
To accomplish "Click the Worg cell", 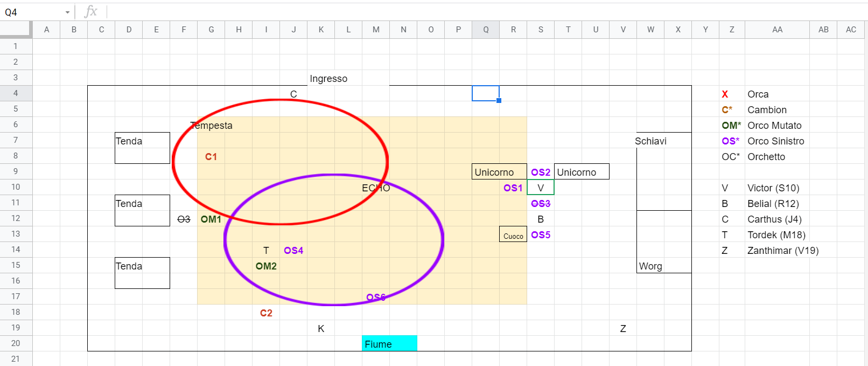I will (650, 266).
